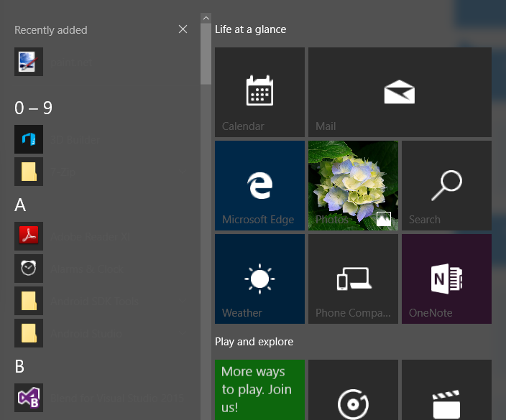Select the 'Alarms & Clock' label

pyautogui.click(x=87, y=269)
